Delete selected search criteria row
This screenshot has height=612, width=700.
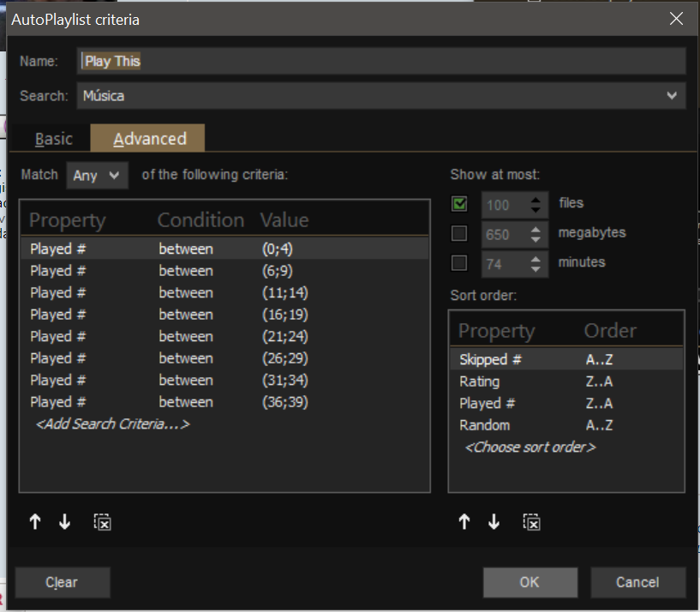(102, 522)
